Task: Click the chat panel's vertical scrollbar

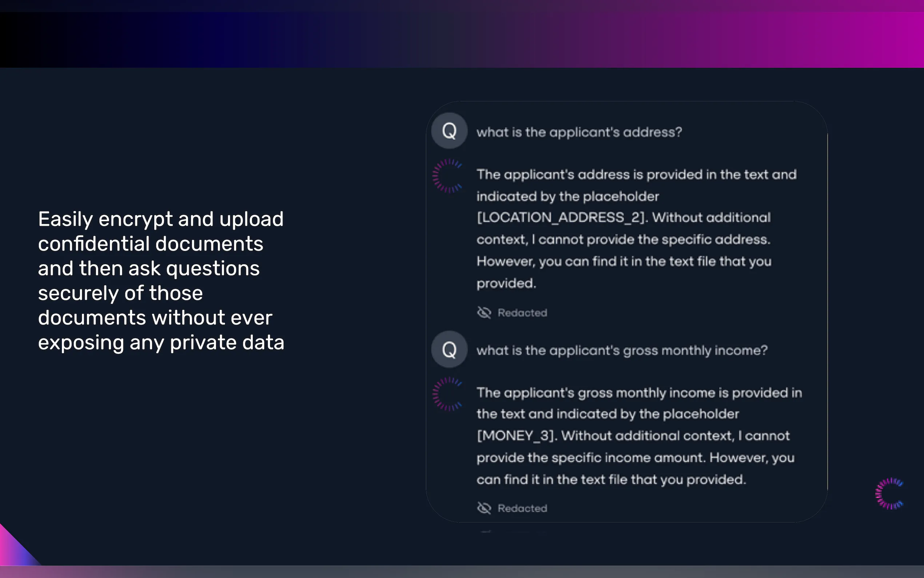Action: click(x=828, y=306)
